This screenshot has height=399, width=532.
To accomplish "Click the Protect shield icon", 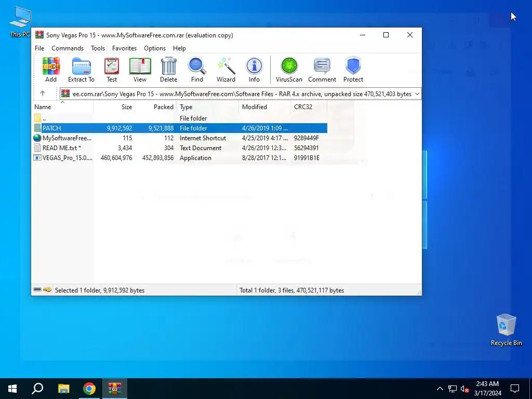I will point(353,66).
